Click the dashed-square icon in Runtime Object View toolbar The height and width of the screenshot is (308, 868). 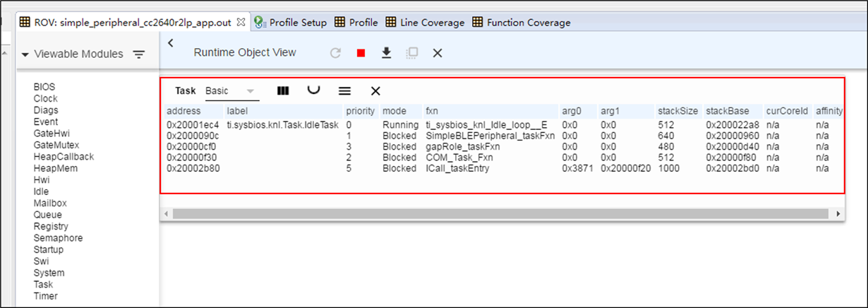coord(412,53)
